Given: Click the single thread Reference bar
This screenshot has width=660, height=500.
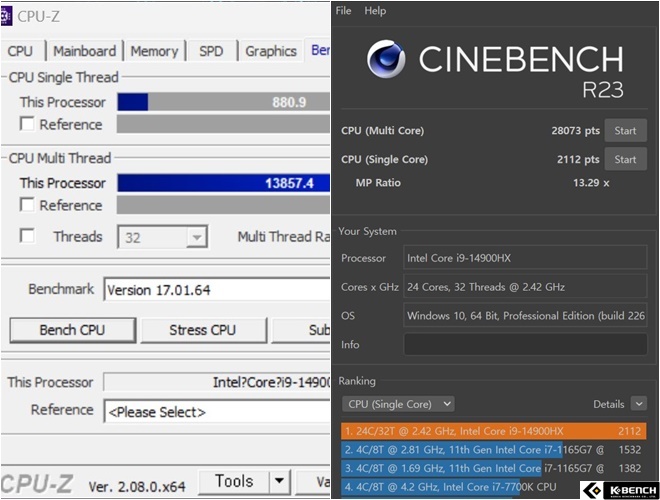Looking at the screenshot, I should (224, 124).
